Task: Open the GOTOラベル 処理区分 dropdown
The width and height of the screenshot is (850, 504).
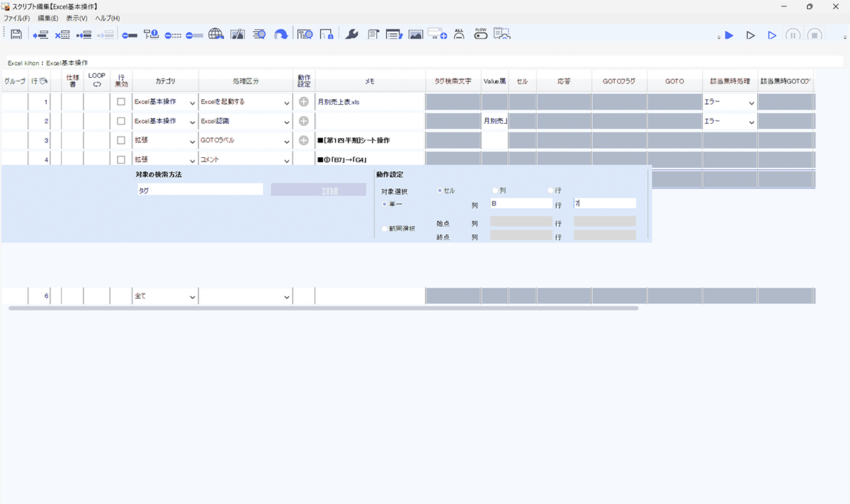Action: (245, 140)
